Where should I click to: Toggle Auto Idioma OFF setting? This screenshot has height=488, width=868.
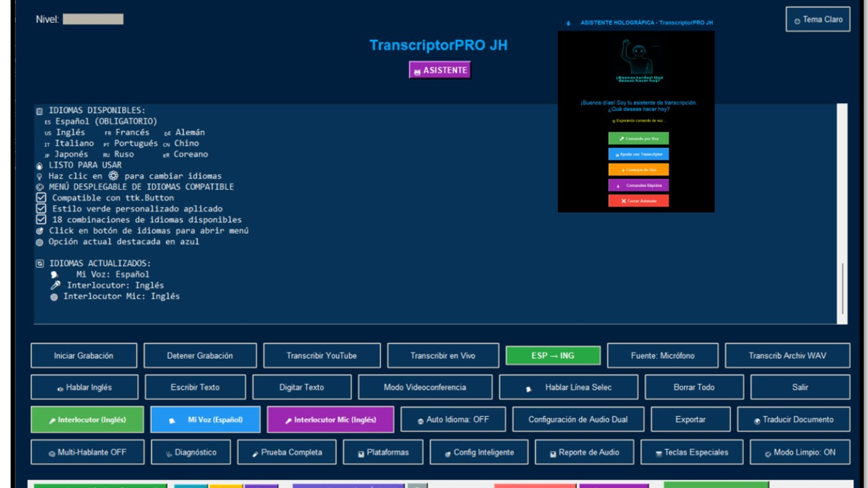[x=453, y=420]
